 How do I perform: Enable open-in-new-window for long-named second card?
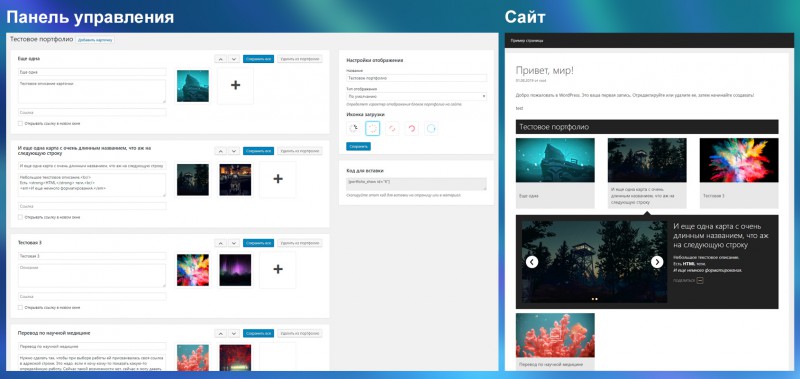tap(20, 217)
